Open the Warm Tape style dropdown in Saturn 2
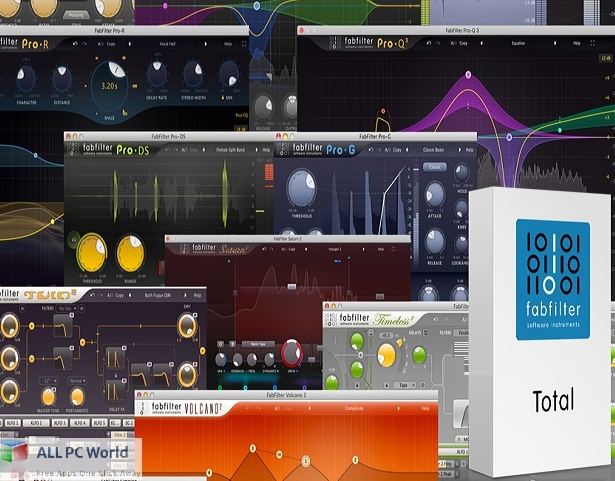 click(x=258, y=344)
